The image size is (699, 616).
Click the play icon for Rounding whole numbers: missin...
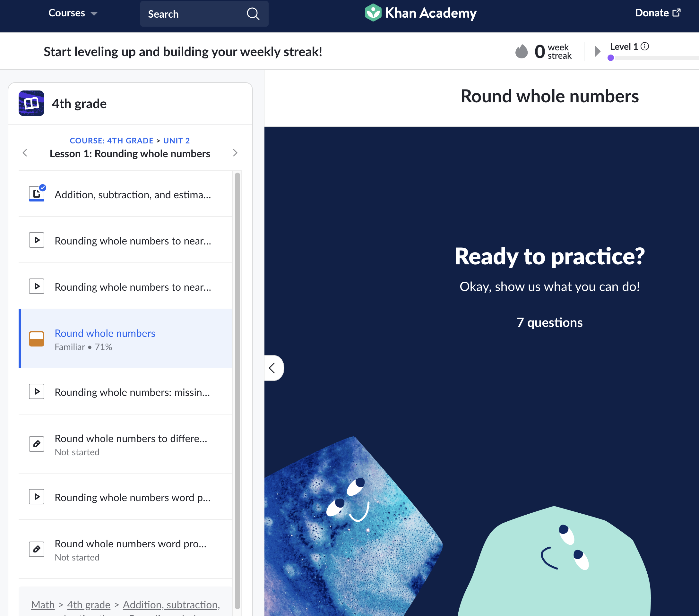click(x=37, y=391)
